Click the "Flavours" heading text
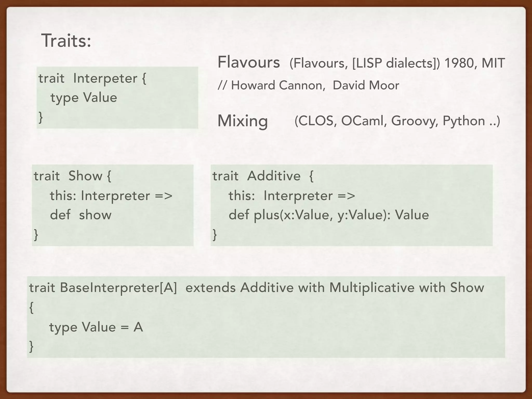Viewport: 532px width, 399px height. 248,63
